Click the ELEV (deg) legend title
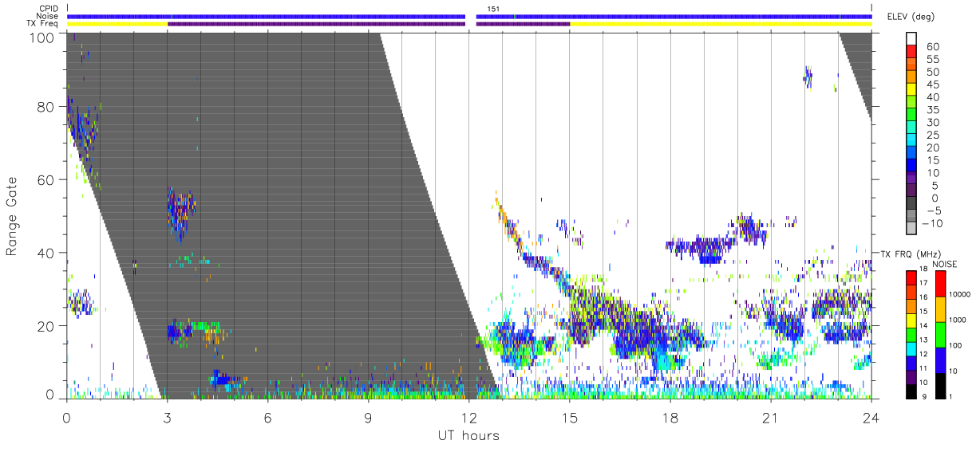The width and height of the screenshot is (980, 452). [x=911, y=17]
